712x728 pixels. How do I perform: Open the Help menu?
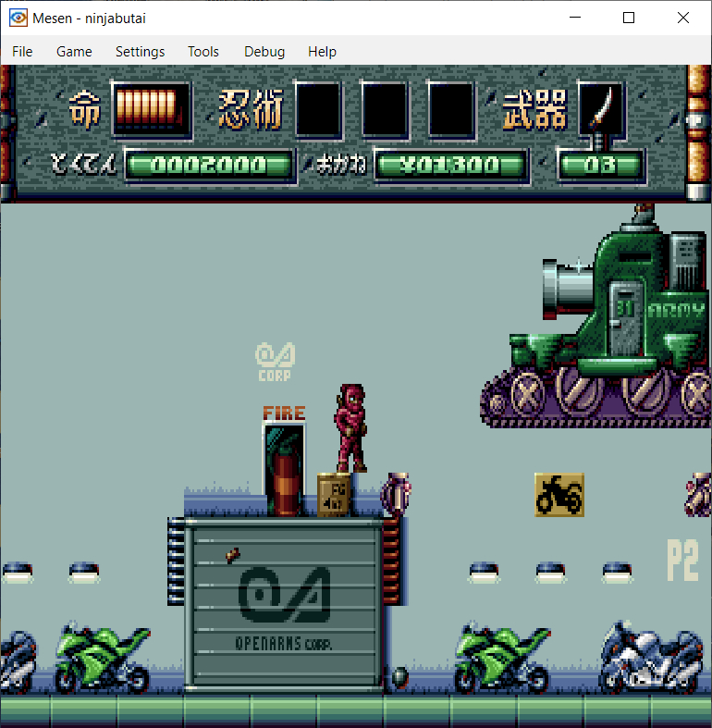[x=322, y=52]
